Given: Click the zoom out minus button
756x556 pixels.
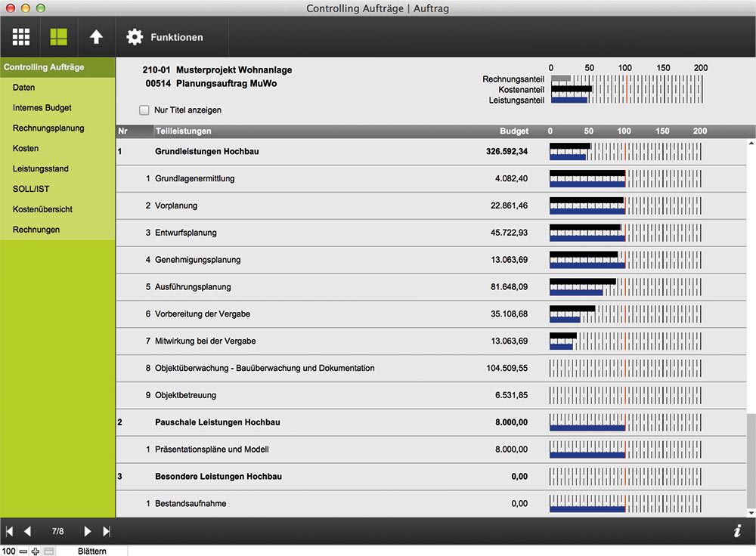Looking at the screenshot, I should 23,551.
